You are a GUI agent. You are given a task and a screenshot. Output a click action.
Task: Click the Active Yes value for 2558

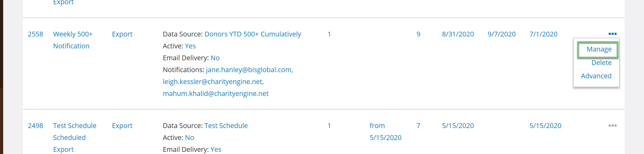point(190,46)
